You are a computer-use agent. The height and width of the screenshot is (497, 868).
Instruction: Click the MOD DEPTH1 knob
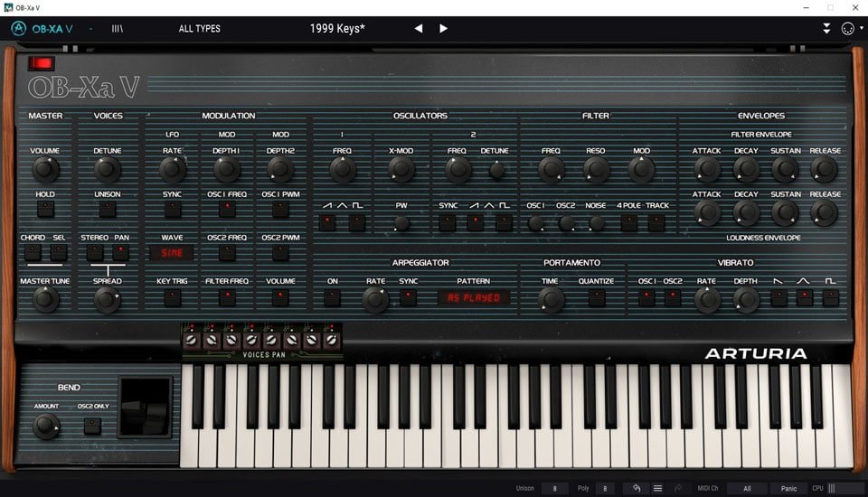(x=226, y=169)
